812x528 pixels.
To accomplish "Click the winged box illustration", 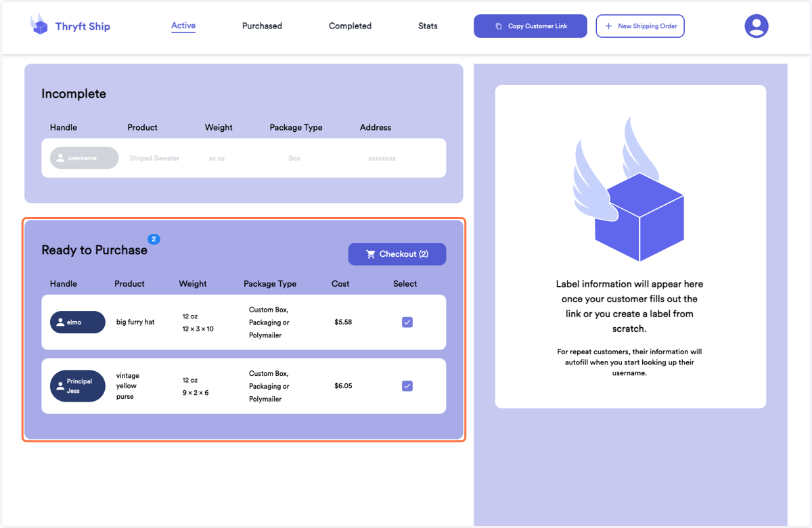I will pyautogui.click(x=629, y=190).
